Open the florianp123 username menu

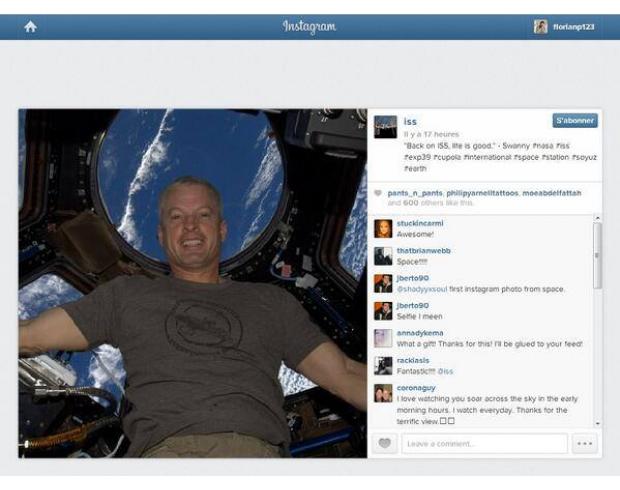(573, 27)
